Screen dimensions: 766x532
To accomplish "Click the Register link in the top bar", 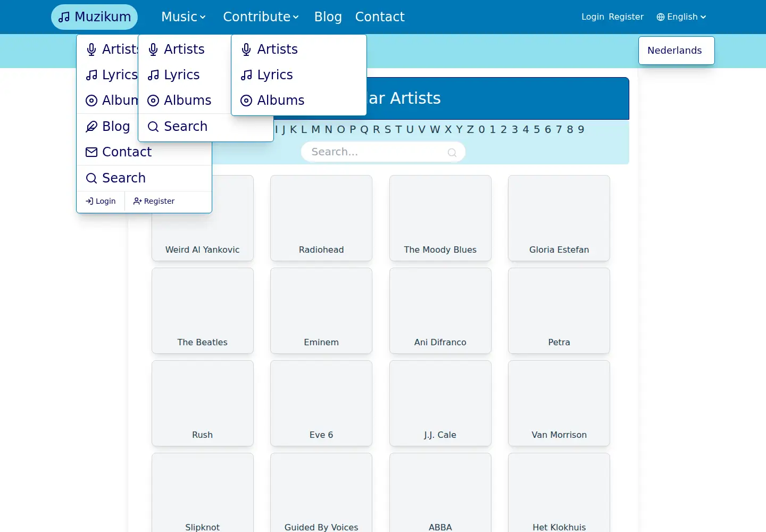I will 626,17.
